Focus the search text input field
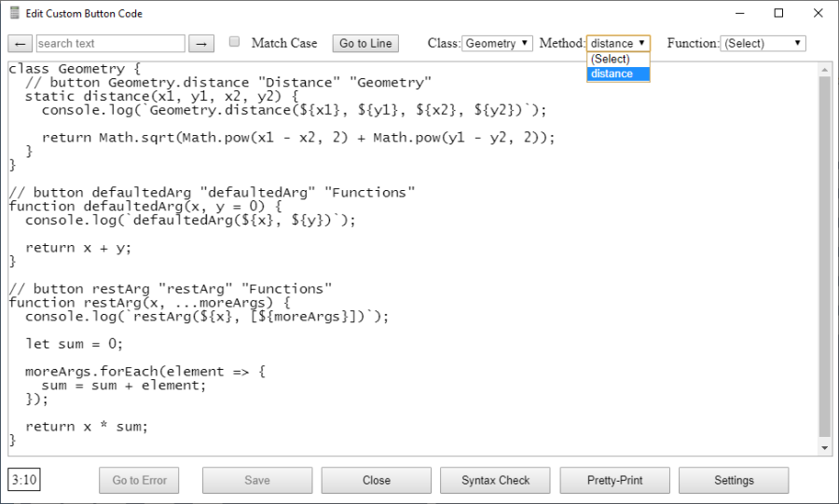Image resolution: width=839 pixels, height=504 pixels. pos(110,44)
